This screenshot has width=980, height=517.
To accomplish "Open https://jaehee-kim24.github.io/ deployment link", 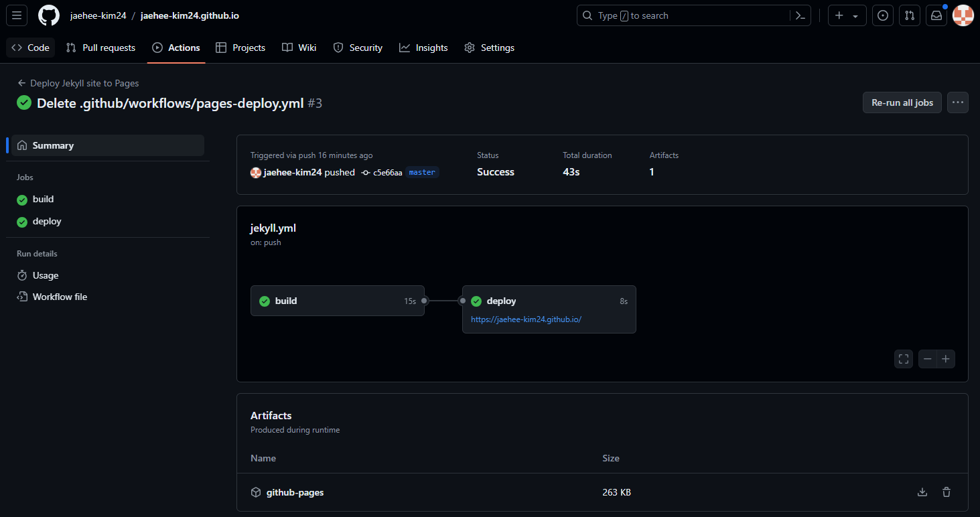I will coord(526,319).
